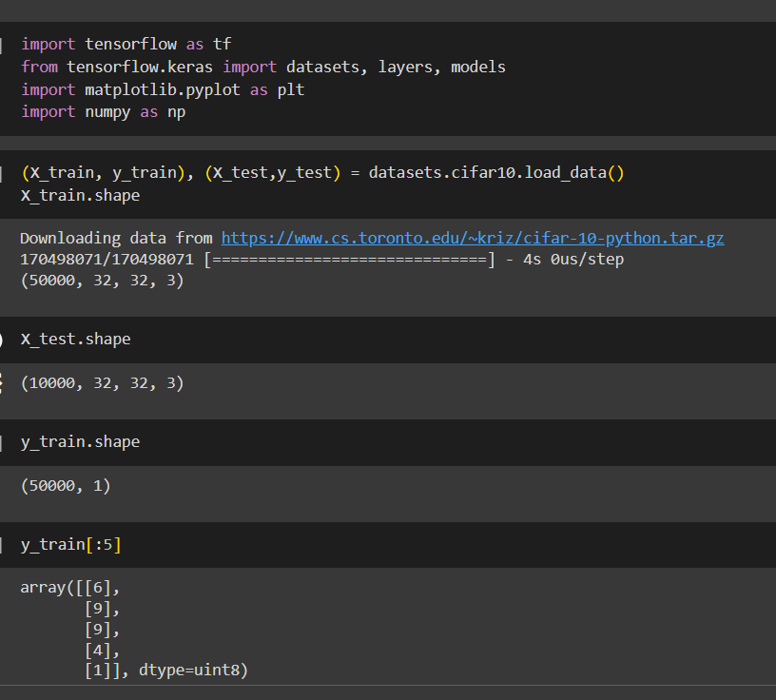Click the execution bracket of the y_train.shape cell
This screenshot has width=776, height=700.
pos(2,442)
